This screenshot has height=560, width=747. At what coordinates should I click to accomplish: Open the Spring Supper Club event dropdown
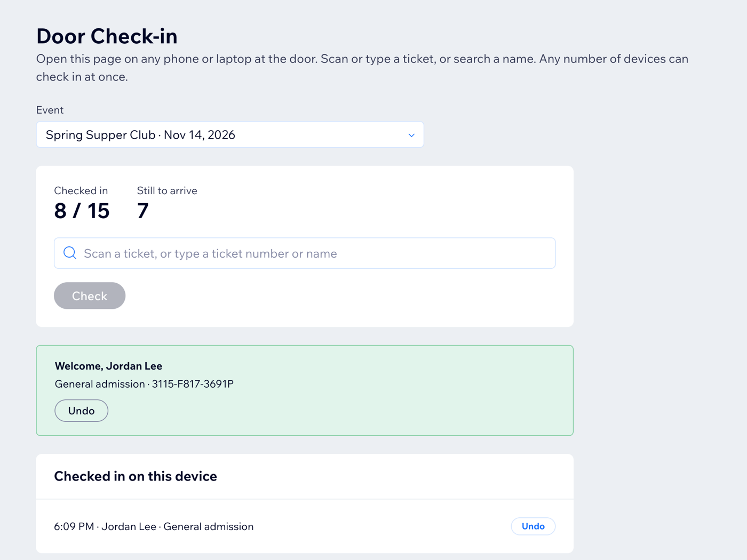[230, 134]
